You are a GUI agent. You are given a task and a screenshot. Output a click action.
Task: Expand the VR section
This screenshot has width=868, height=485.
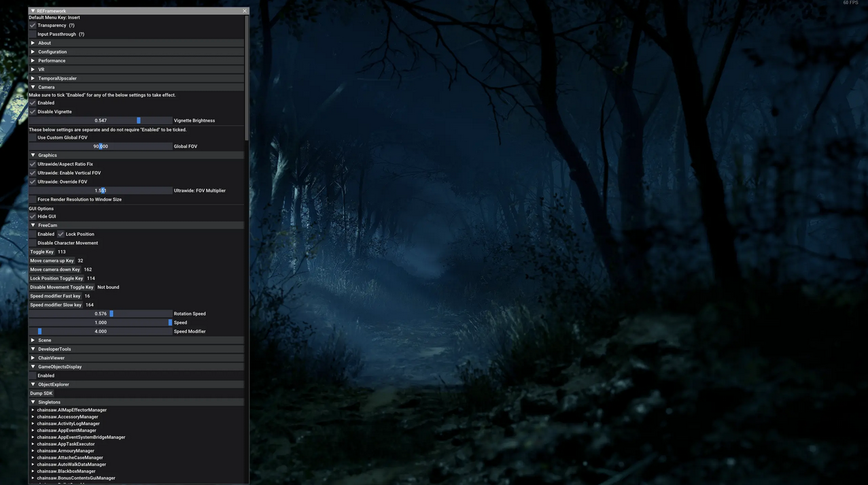[136, 69]
